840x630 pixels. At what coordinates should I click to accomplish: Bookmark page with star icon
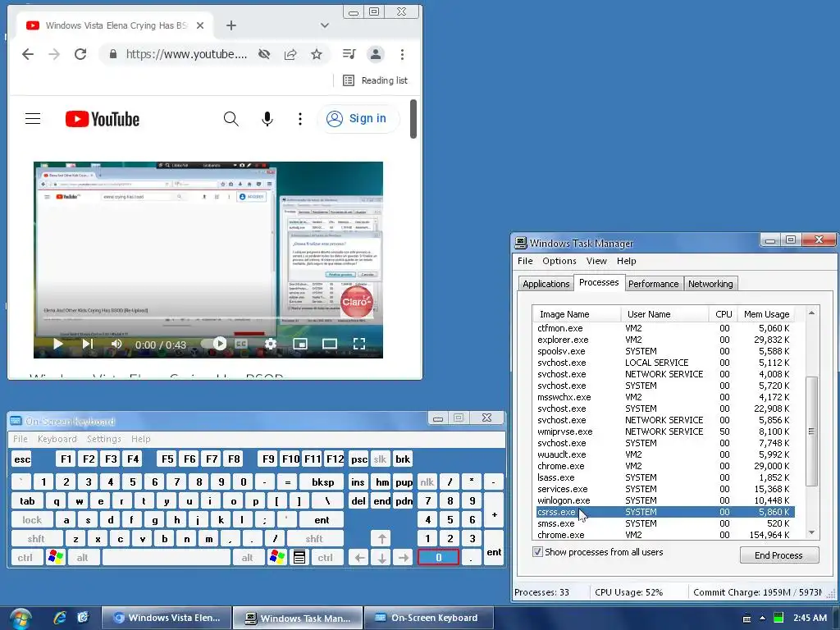[x=317, y=54]
